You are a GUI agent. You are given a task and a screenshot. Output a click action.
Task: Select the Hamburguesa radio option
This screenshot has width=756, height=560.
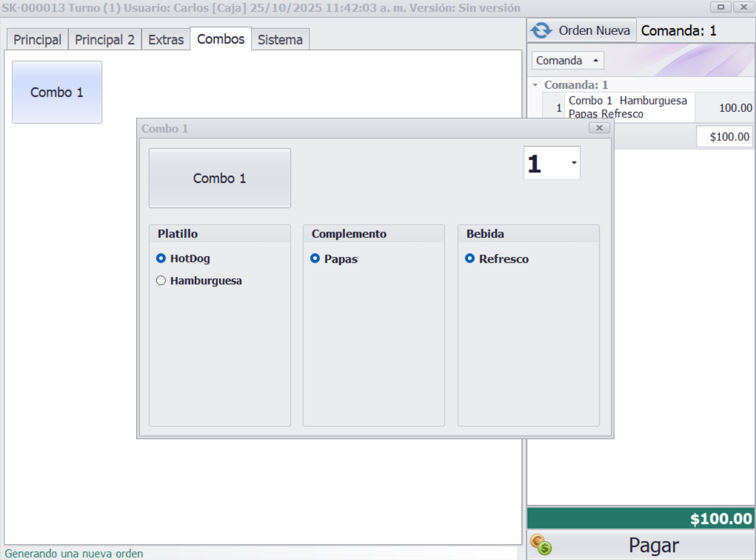click(161, 281)
